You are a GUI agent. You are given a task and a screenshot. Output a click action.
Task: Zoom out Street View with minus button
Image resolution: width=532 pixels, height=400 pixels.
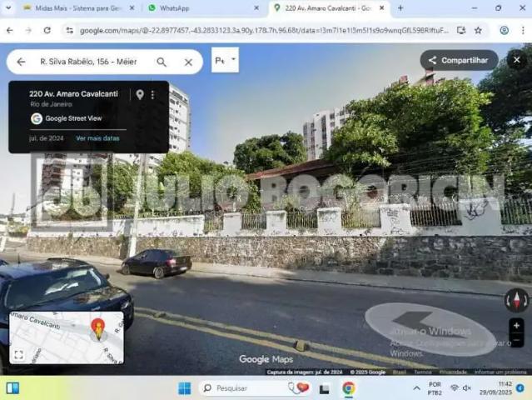[x=516, y=339]
